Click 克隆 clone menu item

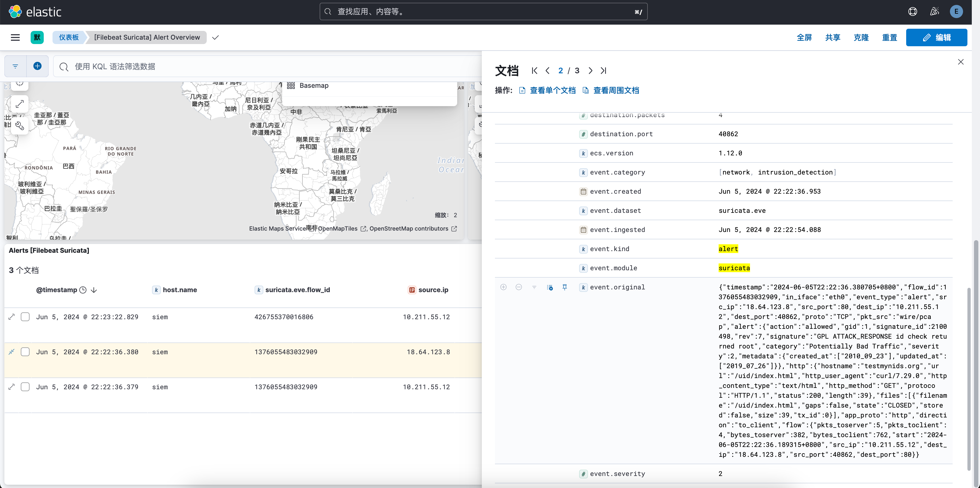(861, 37)
